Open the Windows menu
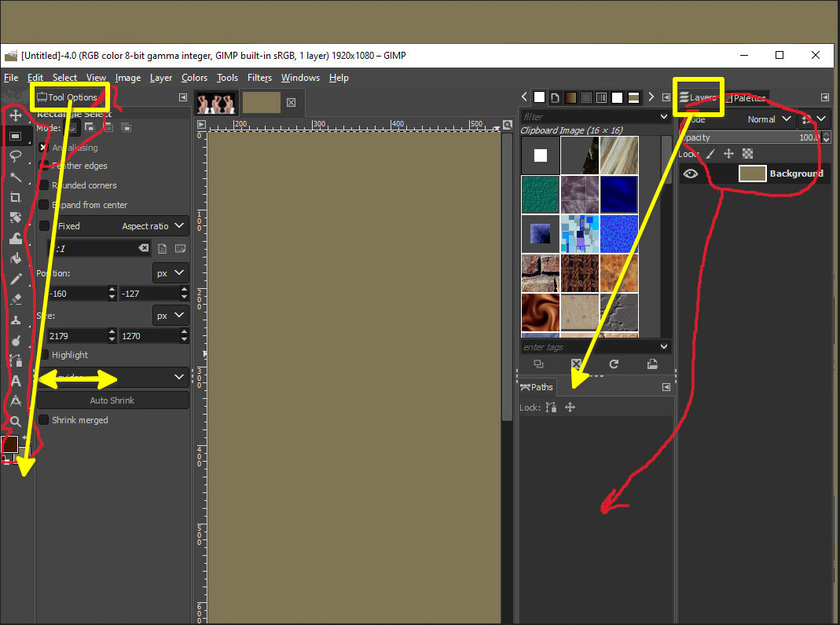840x625 pixels. pyautogui.click(x=300, y=78)
